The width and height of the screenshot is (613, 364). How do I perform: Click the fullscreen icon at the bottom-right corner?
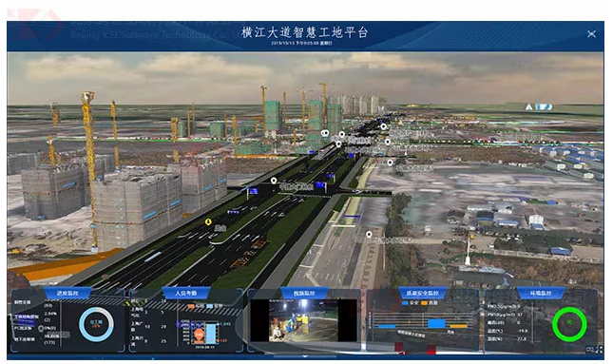pos(600,349)
